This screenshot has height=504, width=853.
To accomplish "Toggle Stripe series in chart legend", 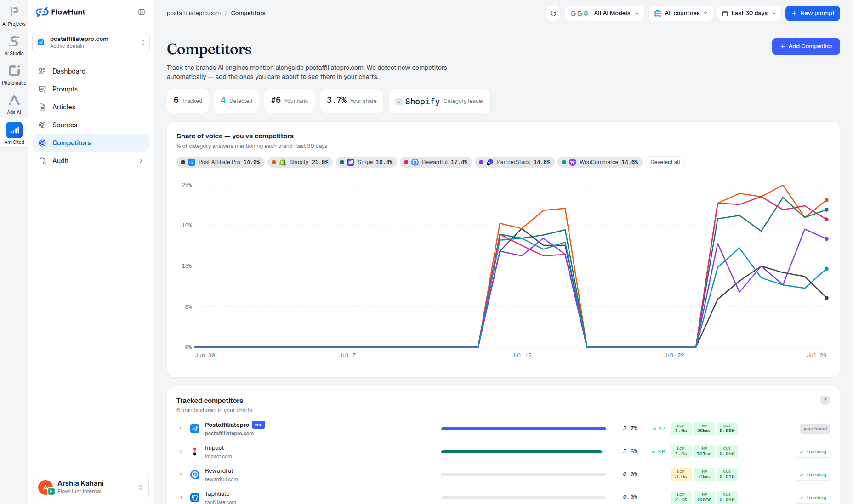I will pos(366,162).
